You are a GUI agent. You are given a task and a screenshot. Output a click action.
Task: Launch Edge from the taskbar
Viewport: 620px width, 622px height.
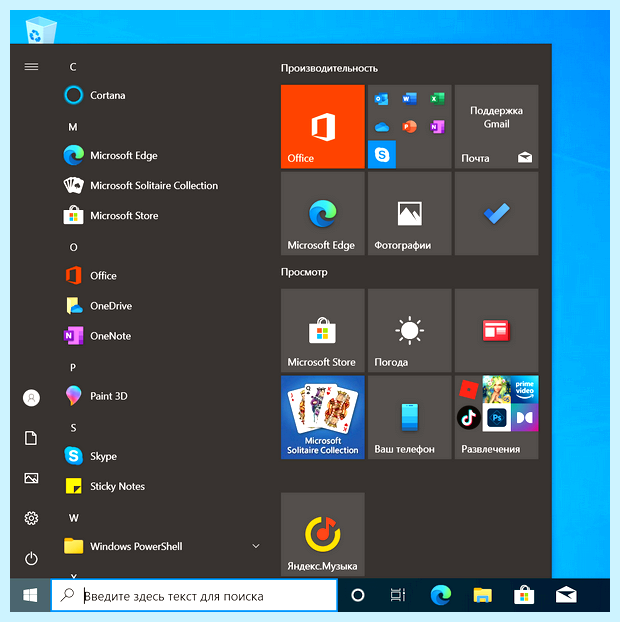[441, 595]
